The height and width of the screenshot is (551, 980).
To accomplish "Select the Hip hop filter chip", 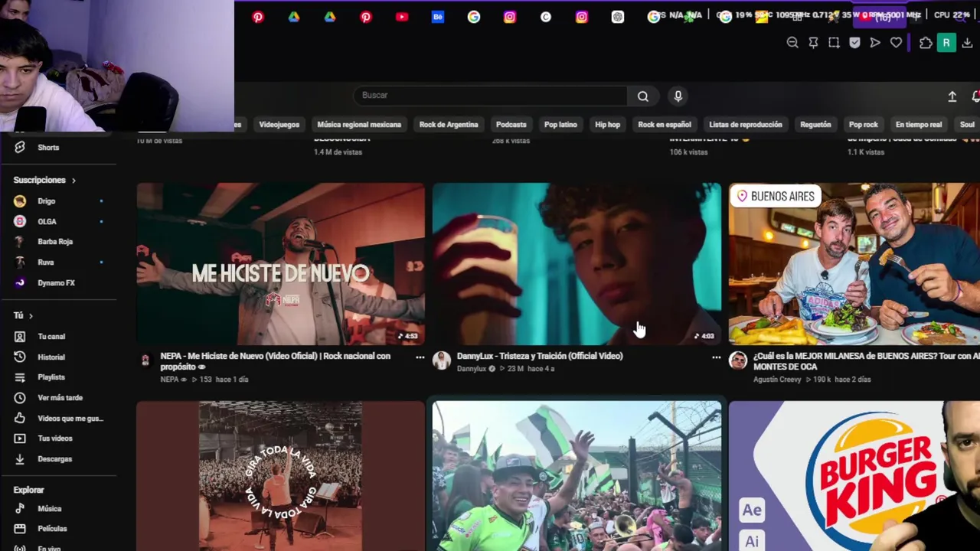I will point(608,125).
